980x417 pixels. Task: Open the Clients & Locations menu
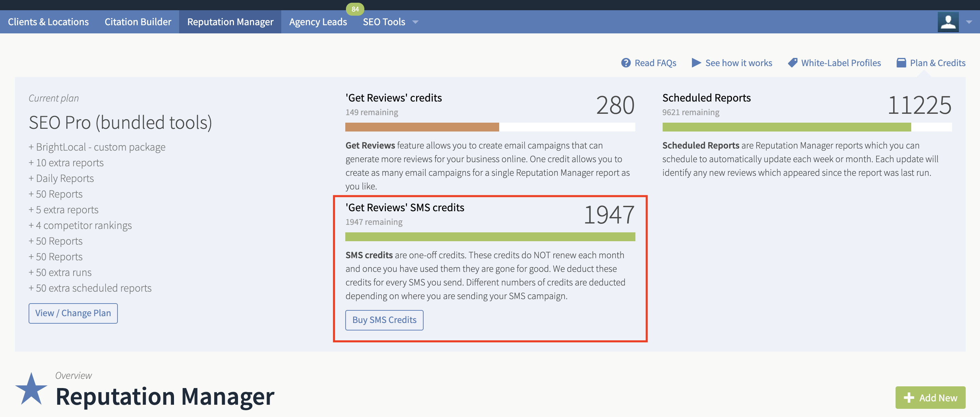[x=48, y=22]
